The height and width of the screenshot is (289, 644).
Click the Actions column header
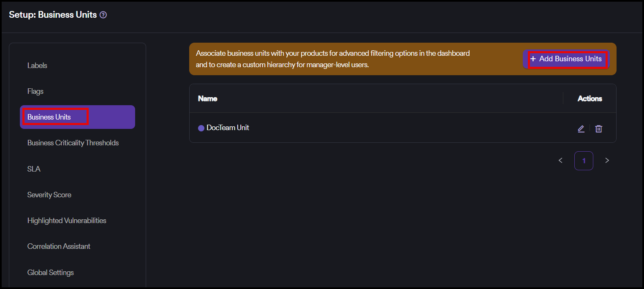click(x=590, y=98)
